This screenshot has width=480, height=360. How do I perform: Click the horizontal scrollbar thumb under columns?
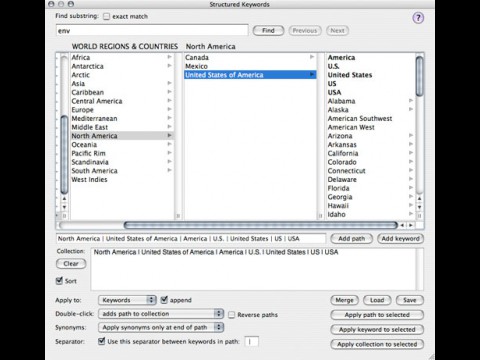click(261, 225)
